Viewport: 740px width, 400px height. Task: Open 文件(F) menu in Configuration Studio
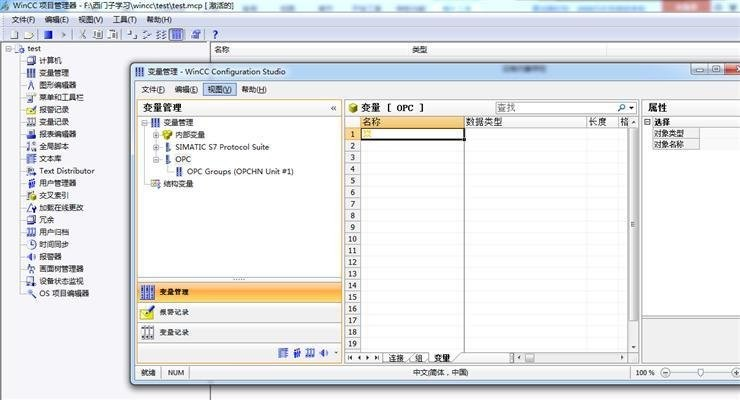pos(153,90)
